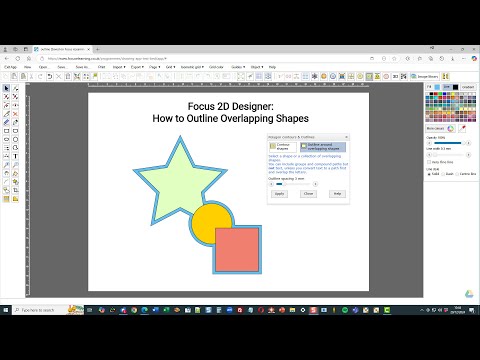This screenshot has height=360, width=480.
Task: Open the Page dropdown menu
Action: coord(154,67)
